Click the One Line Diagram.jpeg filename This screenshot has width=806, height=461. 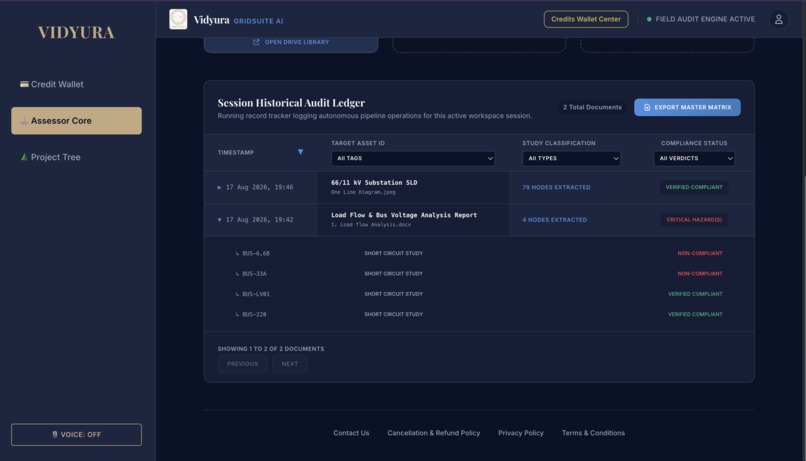tap(363, 192)
